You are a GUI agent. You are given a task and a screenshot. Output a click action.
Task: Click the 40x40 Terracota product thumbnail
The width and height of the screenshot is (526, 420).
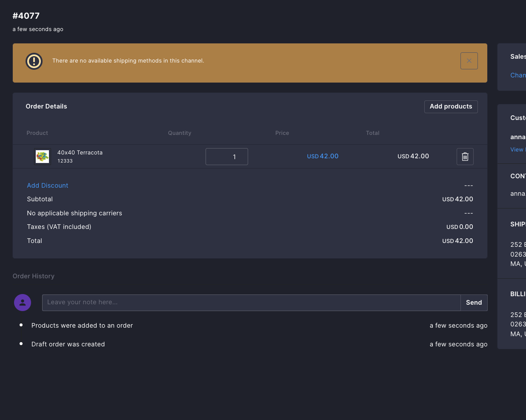(x=42, y=156)
